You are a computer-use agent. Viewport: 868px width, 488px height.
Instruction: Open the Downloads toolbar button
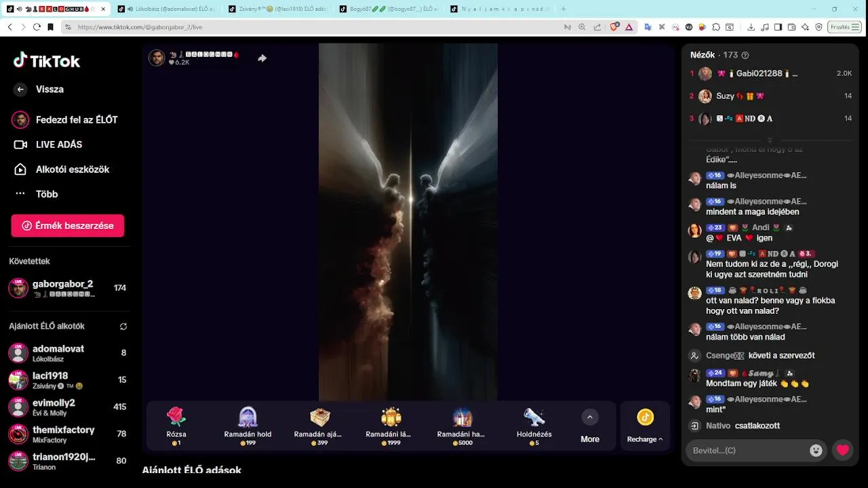pos(751,27)
